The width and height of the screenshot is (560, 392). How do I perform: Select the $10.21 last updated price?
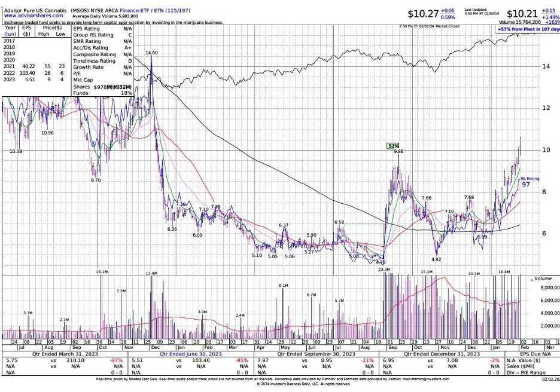522,14
